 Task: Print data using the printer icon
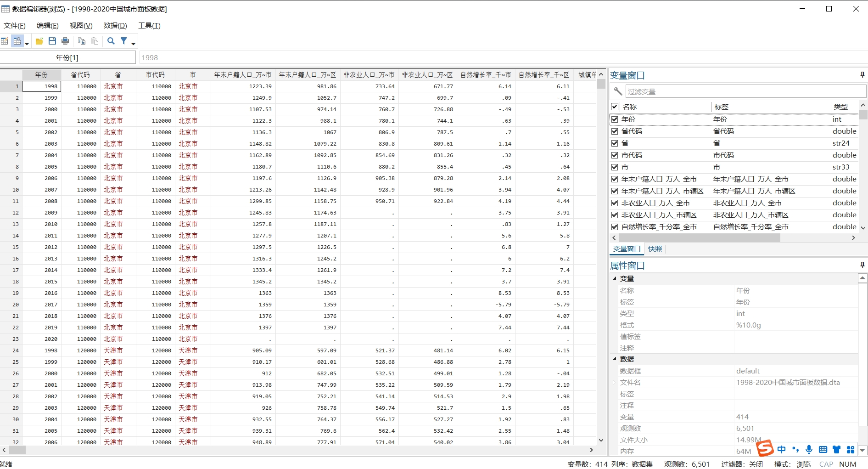65,41
